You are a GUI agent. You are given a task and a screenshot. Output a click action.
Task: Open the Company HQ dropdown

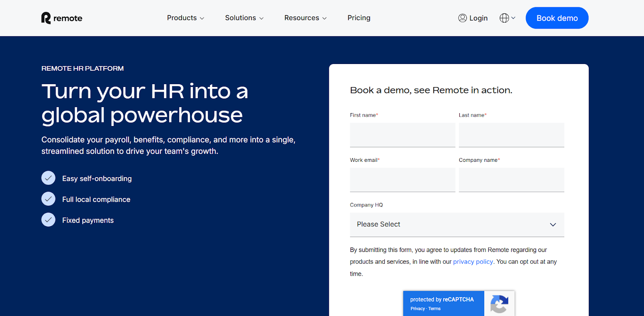457,225
